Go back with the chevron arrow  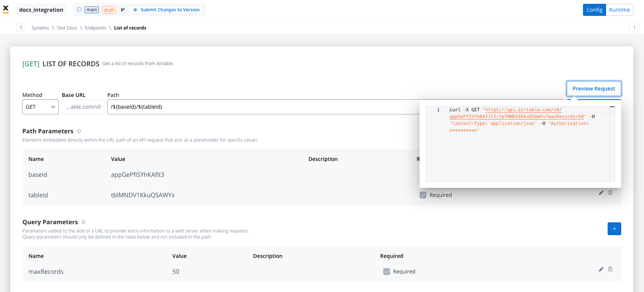click(x=21, y=27)
